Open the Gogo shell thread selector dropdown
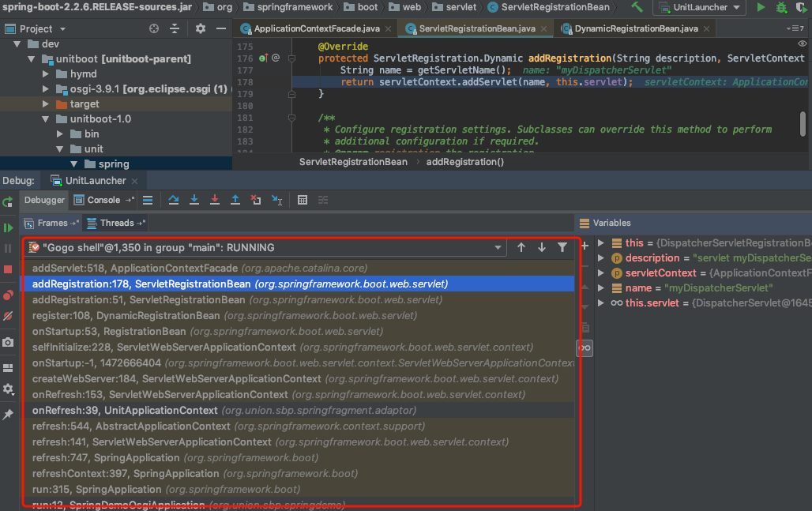The image size is (812, 511). coord(498,248)
